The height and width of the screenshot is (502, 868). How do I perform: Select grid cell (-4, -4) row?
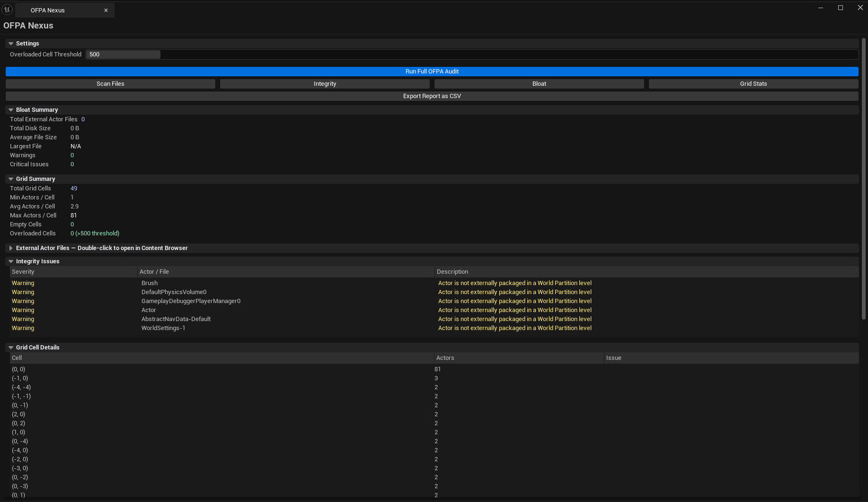tap(434, 387)
